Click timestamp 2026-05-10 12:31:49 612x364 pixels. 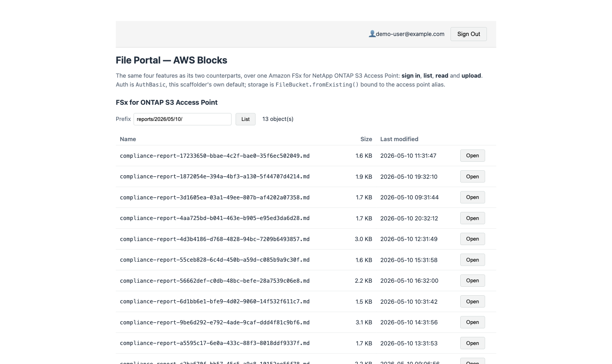[409, 239]
